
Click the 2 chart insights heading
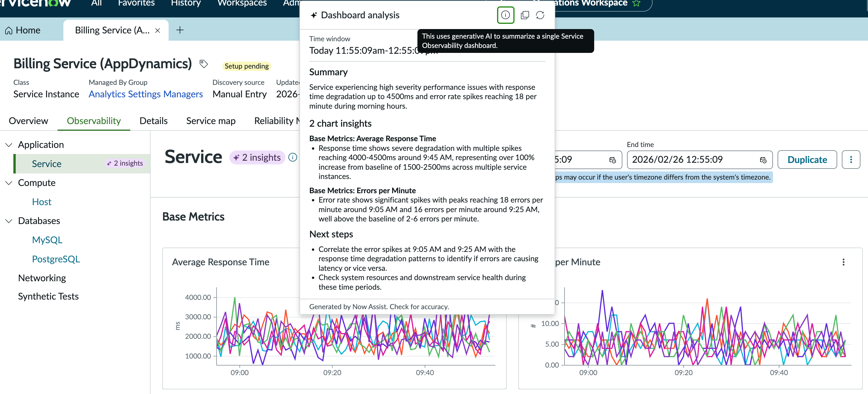(340, 123)
